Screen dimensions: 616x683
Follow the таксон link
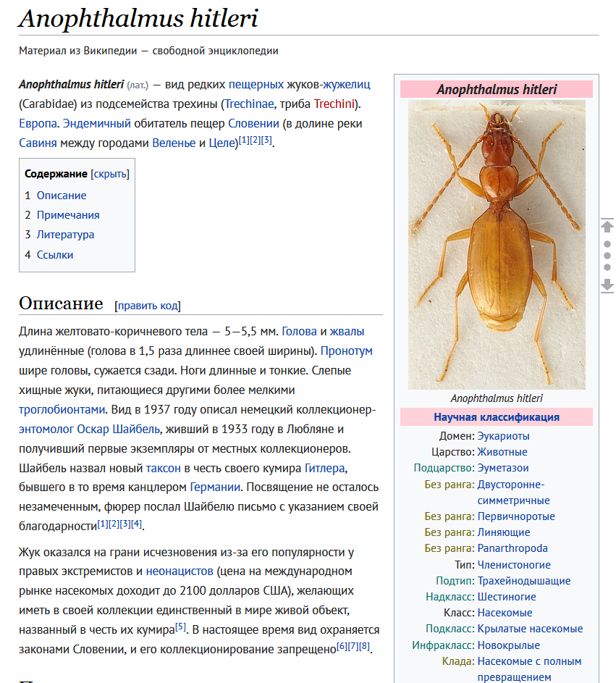[x=164, y=469]
